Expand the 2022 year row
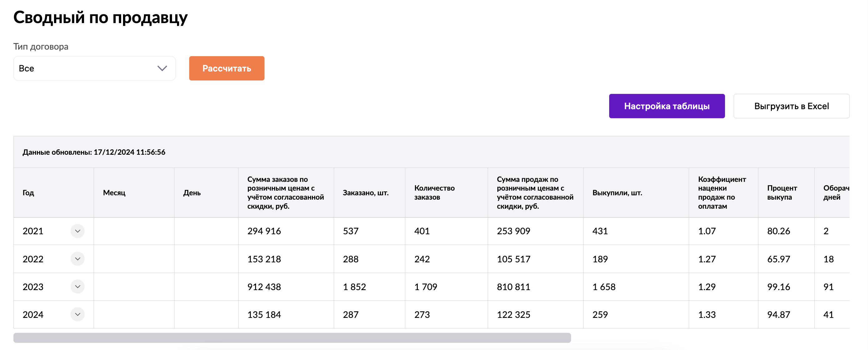The width and height of the screenshot is (868, 350). (x=77, y=259)
